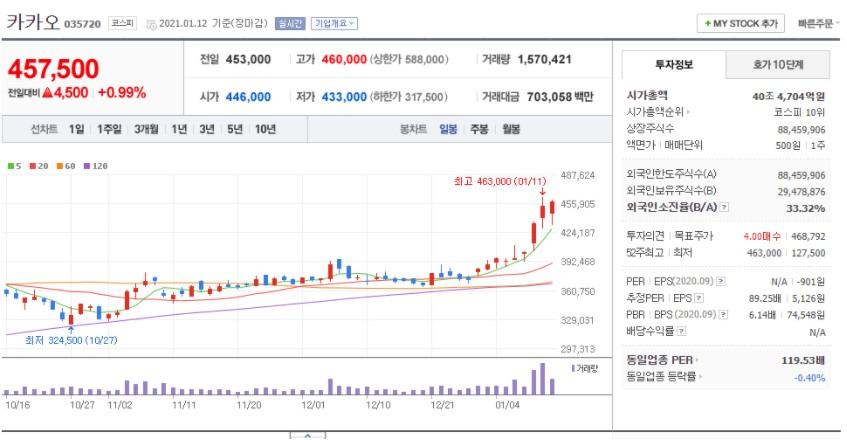847x440 pixels.
Task: Click the 실시간 real-time badge
Action: [x=290, y=23]
